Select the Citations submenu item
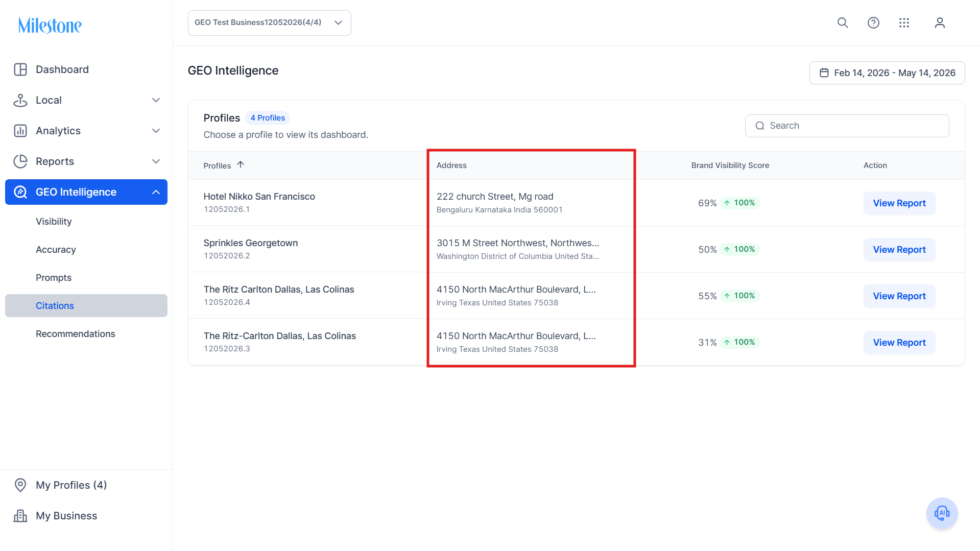980x551 pixels. [x=86, y=305]
